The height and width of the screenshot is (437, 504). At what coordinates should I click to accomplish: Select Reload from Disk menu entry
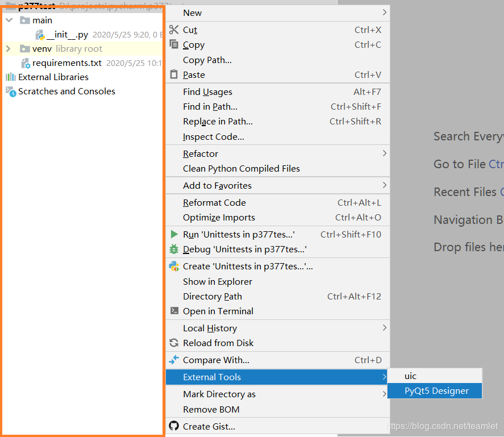click(x=278, y=343)
